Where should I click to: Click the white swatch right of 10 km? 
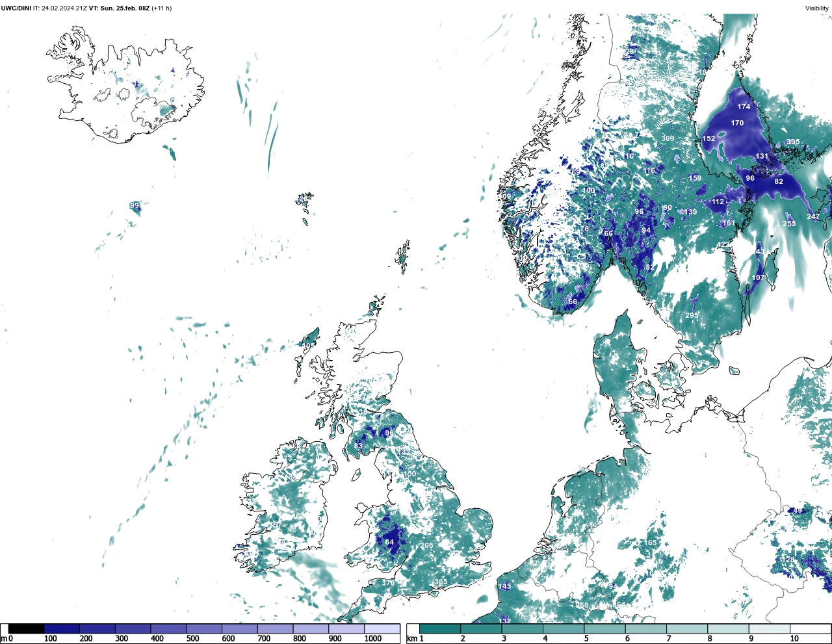pyautogui.click(x=811, y=629)
